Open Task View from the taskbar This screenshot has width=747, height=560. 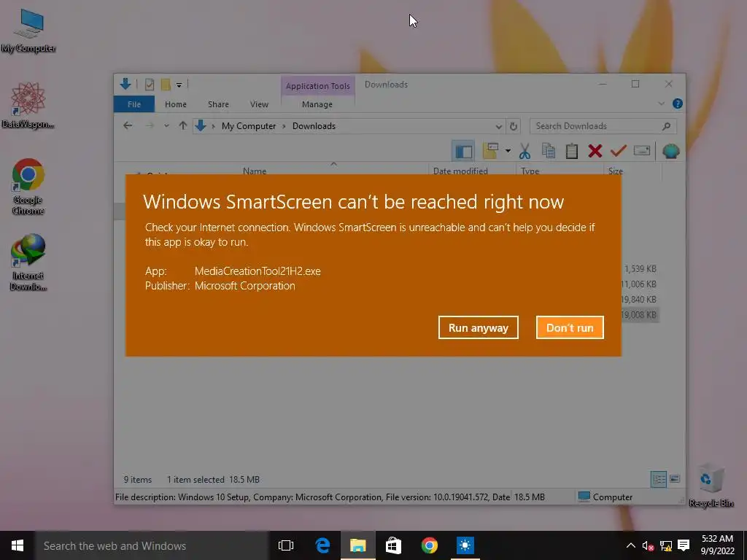point(286,545)
